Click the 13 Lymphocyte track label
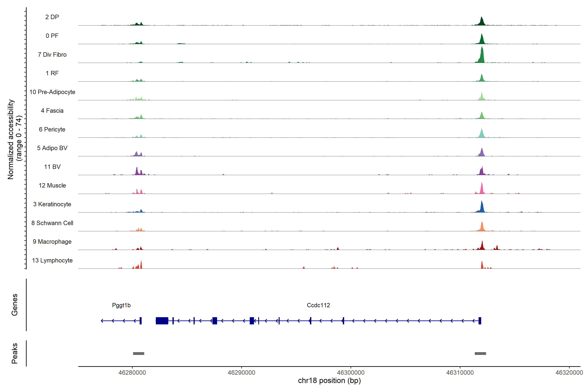 (52, 260)
